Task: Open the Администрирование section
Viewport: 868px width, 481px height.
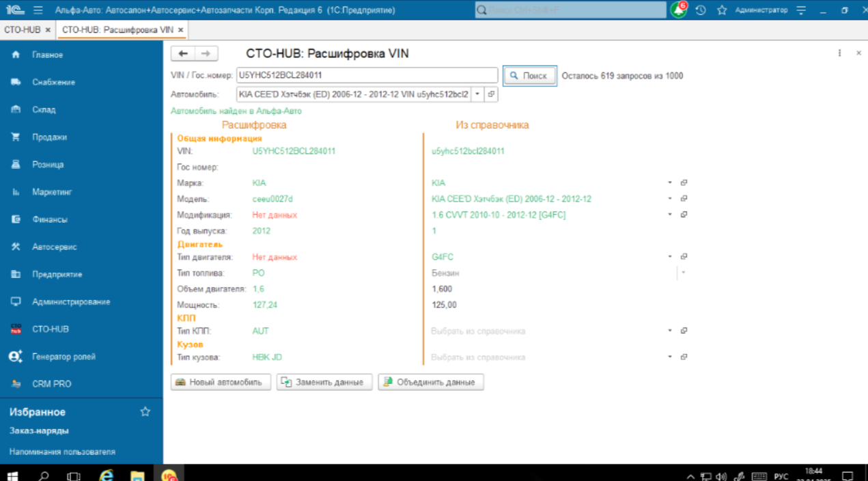Action: point(71,301)
